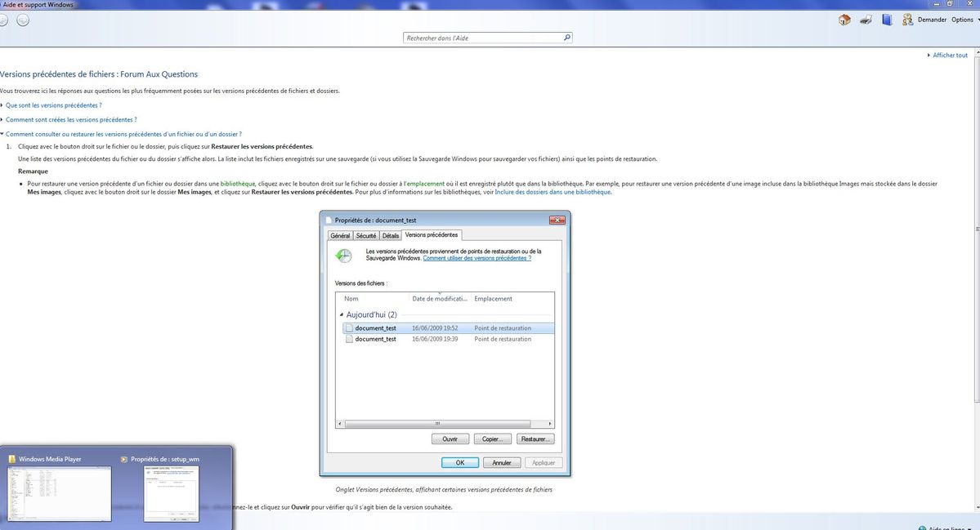Click the Forward navigation arrow

tap(24, 20)
